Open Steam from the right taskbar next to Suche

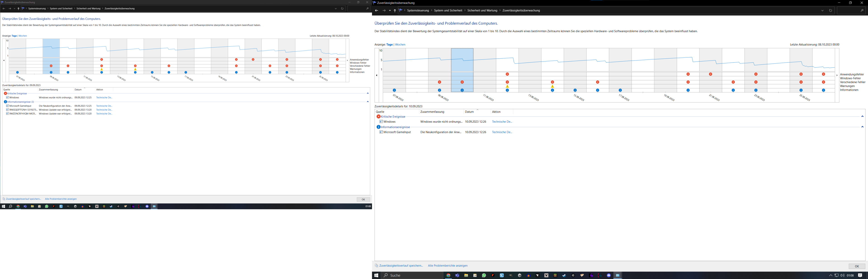click(x=564, y=275)
